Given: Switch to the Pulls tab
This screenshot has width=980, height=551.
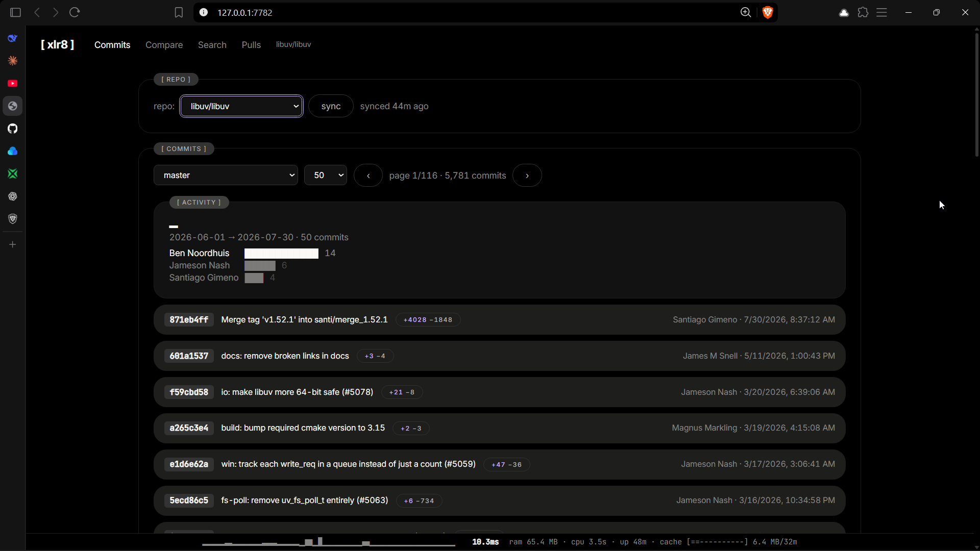Looking at the screenshot, I should coord(251,45).
